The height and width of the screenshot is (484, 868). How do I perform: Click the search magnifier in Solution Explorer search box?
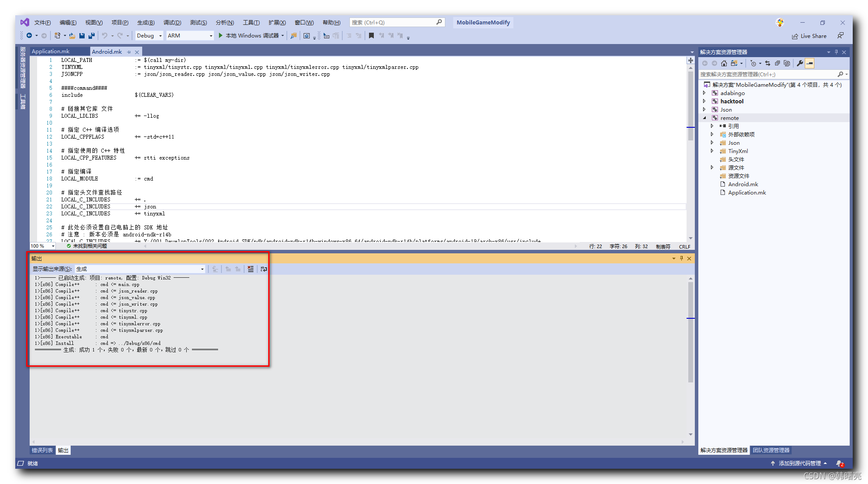coord(841,74)
